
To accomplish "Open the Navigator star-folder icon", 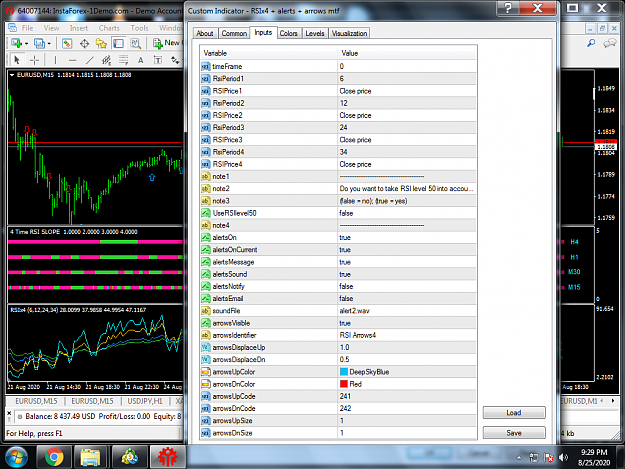I will click(101, 43).
